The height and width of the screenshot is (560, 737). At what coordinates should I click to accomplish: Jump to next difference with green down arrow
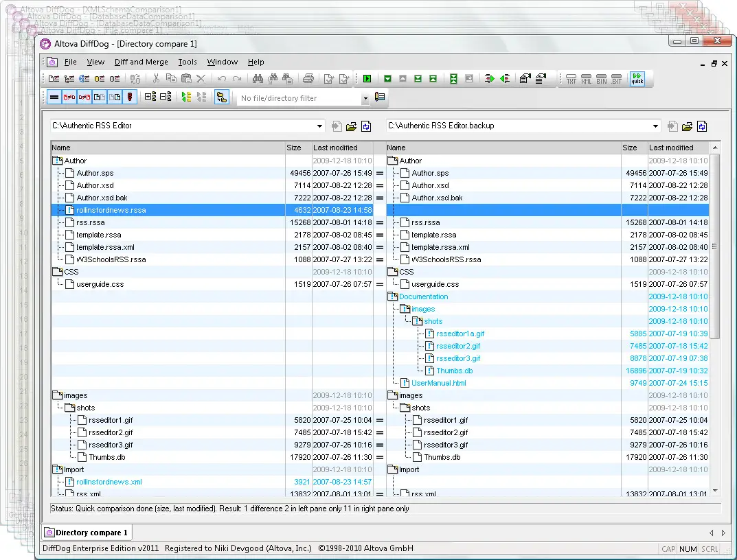388,78
